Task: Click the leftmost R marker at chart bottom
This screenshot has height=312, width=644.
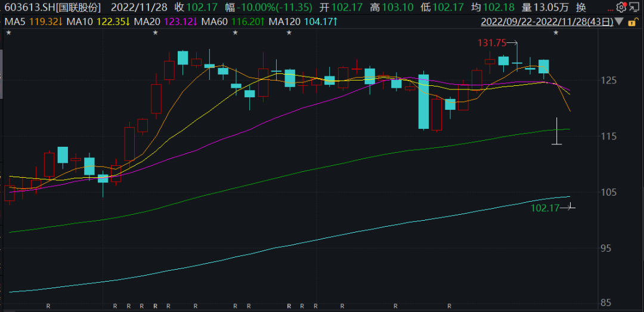Action: coord(48,306)
